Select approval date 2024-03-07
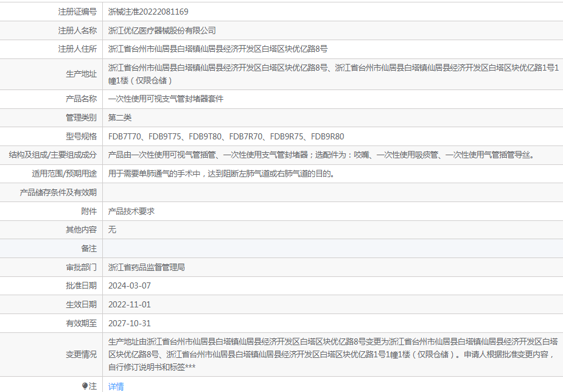 point(130,285)
